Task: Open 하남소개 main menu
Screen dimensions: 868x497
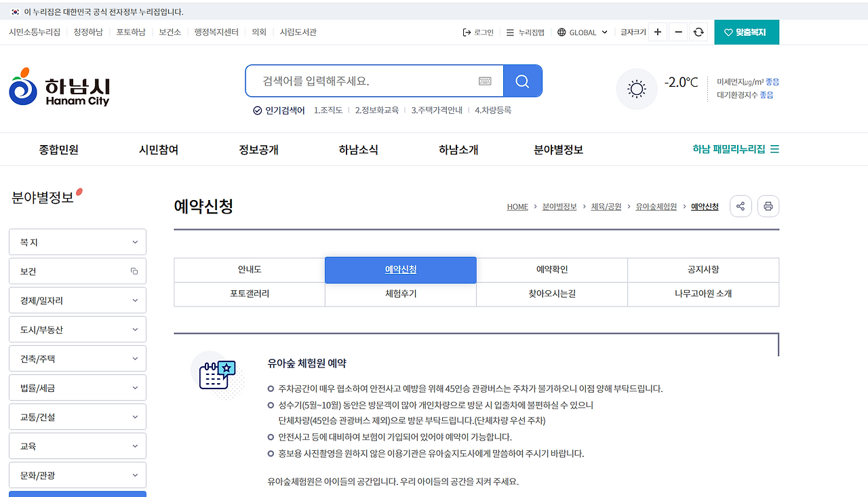Action: [458, 150]
